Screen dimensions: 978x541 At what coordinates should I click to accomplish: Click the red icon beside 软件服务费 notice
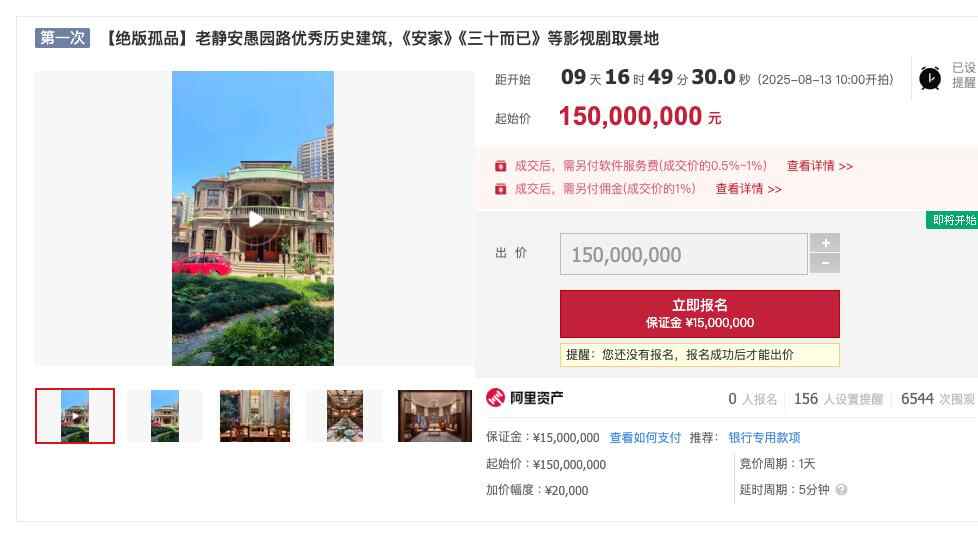pyautogui.click(x=500, y=166)
